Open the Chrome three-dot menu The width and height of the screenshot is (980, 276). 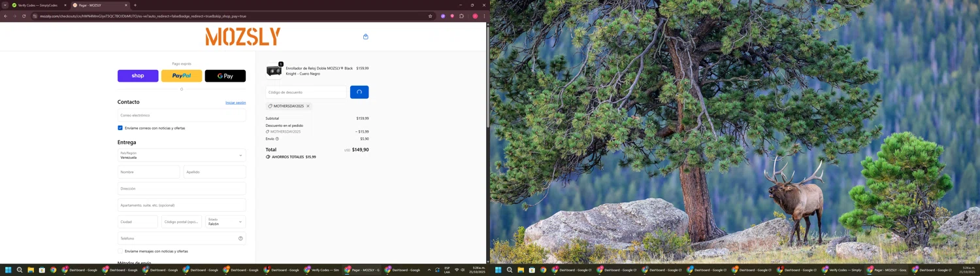pyautogui.click(x=484, y=16)
